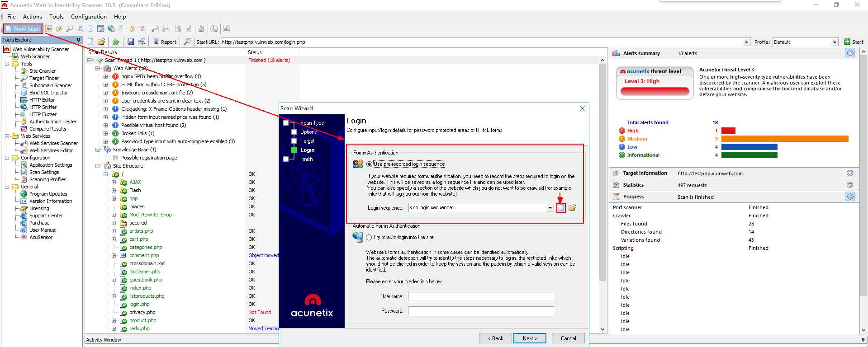Go to Scan Type wizard step
The height and width of the screenshot is (347, 868).
(x=312, y=123)
